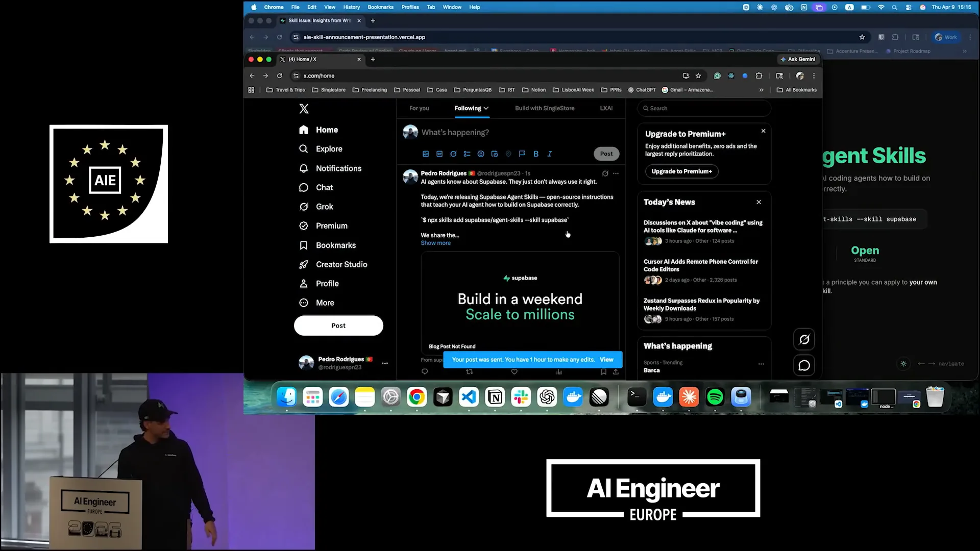Go back in the X browser window

coord(252,76)
